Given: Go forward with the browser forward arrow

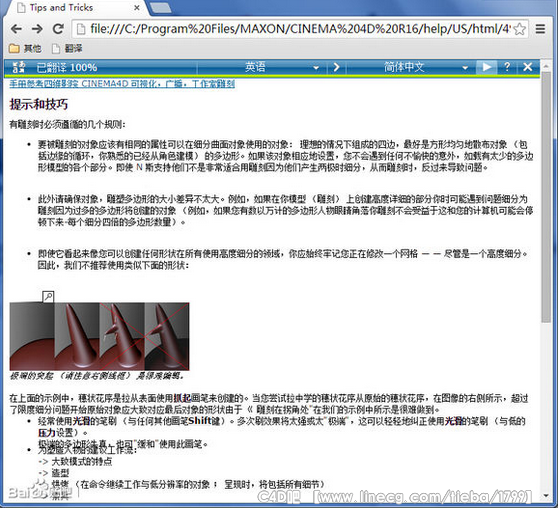Looking at the screenshot, I should point(37,28).
